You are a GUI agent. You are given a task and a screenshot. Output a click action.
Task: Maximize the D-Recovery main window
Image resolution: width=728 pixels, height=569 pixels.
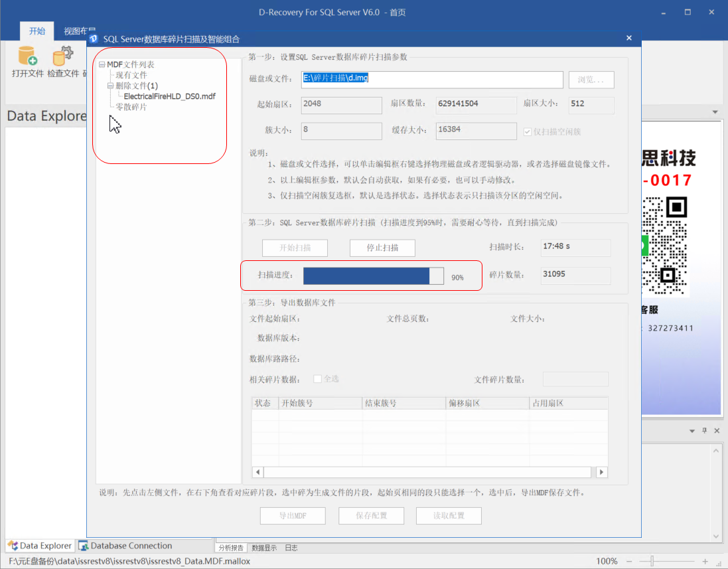688,13
